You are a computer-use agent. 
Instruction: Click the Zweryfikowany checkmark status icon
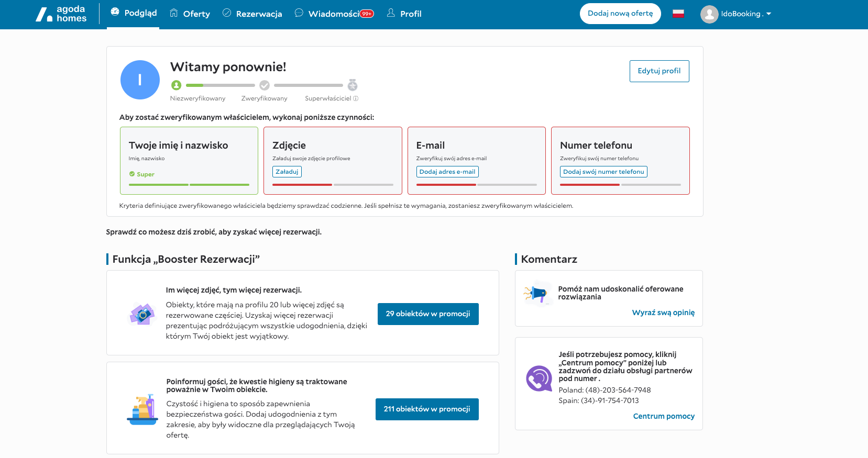pos(265,85)
